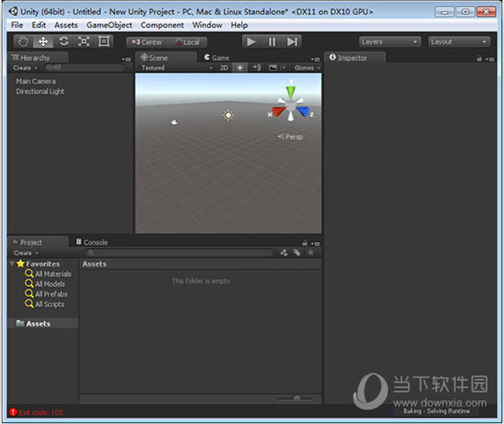Open All Materials saved search
The image size is (504, 424).
[x=48, y=274]
